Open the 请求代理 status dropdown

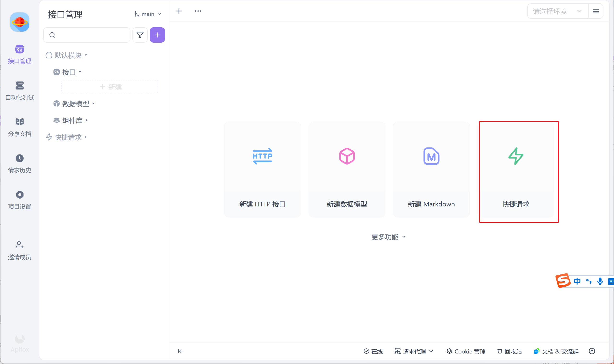[414, 351]
